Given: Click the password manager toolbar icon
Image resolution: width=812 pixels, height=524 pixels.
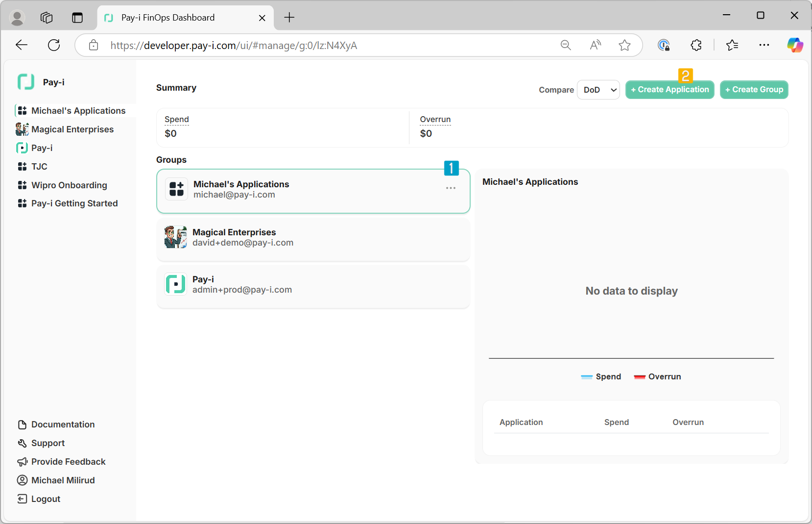Looking at the screenshot, I should pyautogui.click(x=664, y=45).
